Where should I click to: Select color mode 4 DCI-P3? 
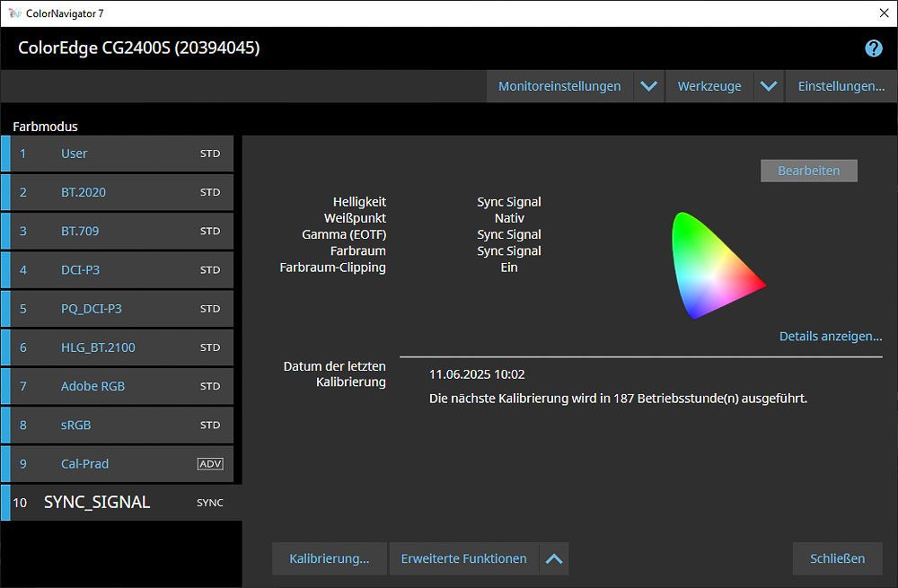click(118, 269)
